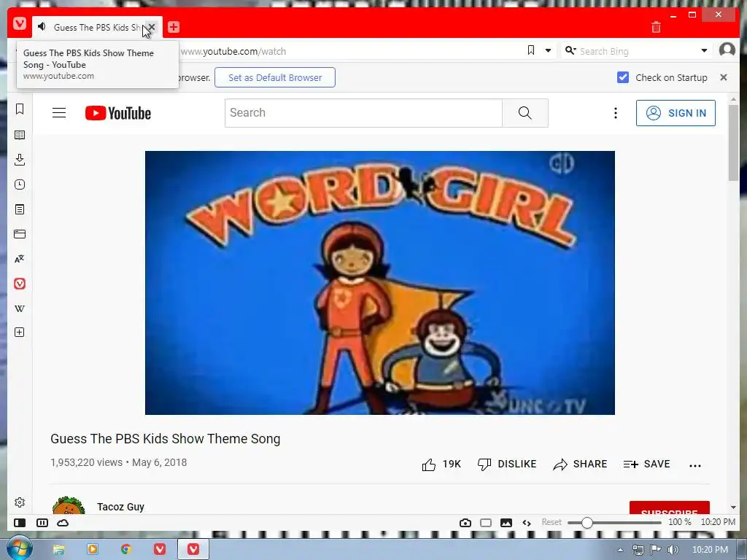Open the more actions ellipsis menu
Image resolution: width=747 pixels, height=560 pixels.
(695, 465)
